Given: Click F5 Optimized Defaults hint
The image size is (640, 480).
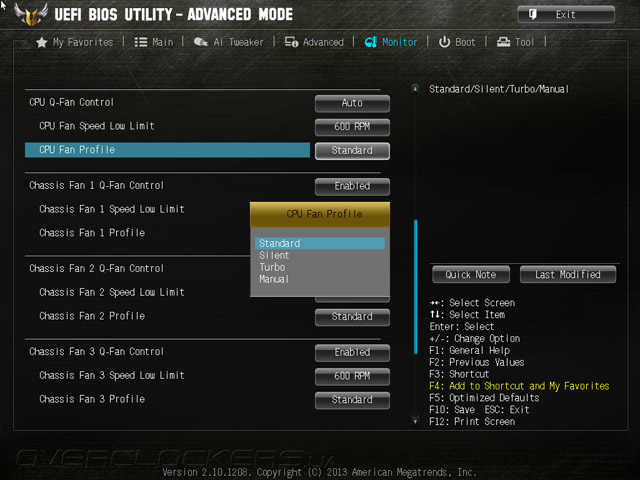Looking at the screenshot, I should [x=484, y=398].
